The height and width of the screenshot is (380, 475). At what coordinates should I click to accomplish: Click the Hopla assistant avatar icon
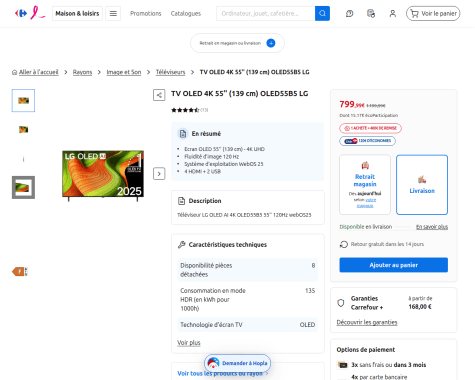pyautogui.click(x=213, y=363)
